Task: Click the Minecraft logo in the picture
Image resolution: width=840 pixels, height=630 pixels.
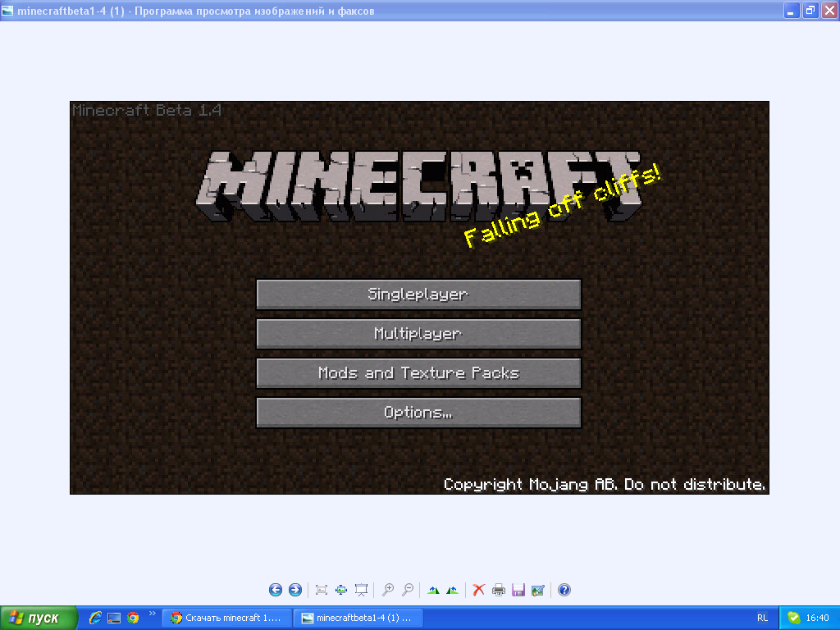Action: click(418, 186)
